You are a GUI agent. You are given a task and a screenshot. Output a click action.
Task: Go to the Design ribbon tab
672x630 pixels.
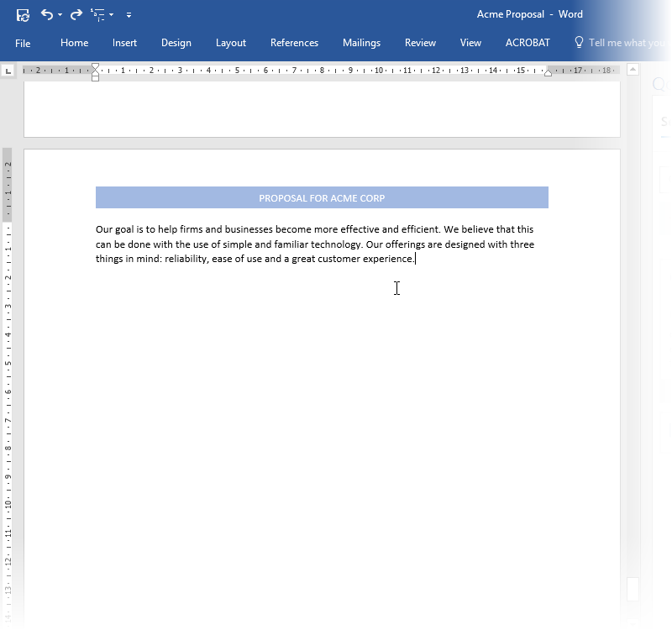[x=176, y=43]
